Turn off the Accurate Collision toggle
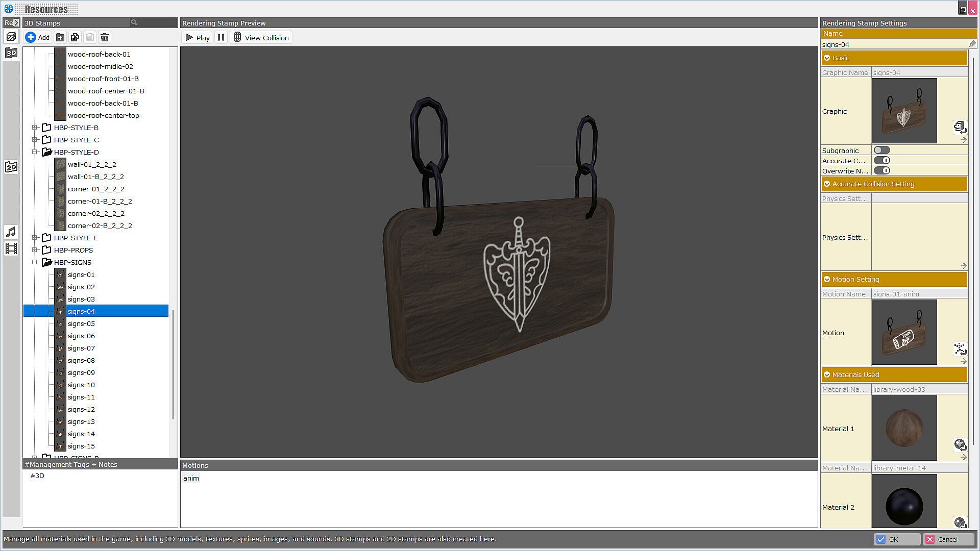 click(881, 160)
